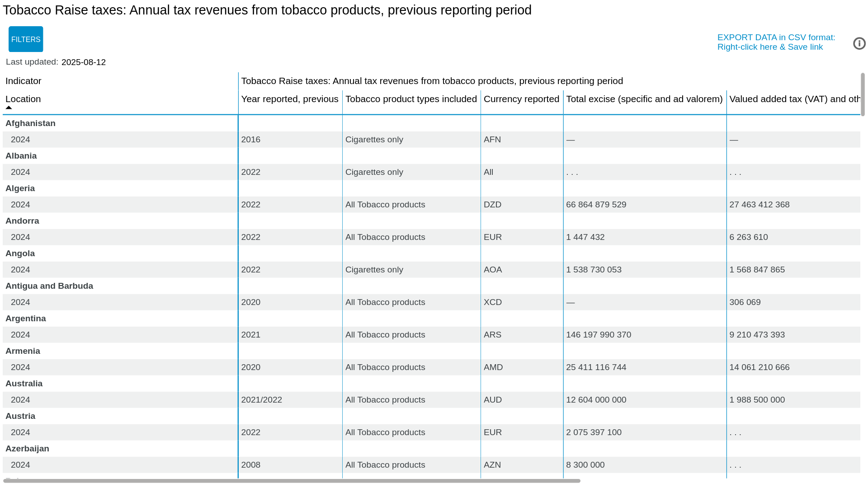Open the info icon next to the export link
This screenshot has height=488, width=868.
coord(859,43)
